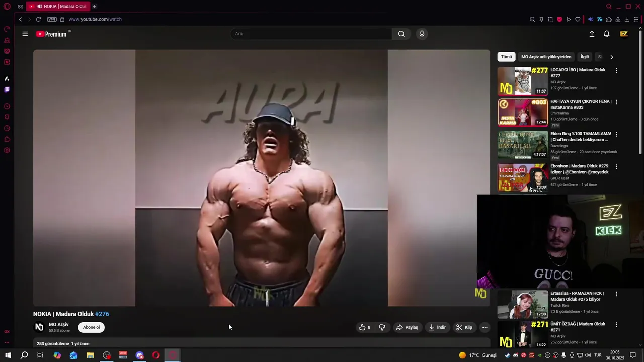Open the 'InstaKarma #803' video thumbnail
The height and width of the screenshot is (362, 644).
pyautogui.click(x=523, y=112)
